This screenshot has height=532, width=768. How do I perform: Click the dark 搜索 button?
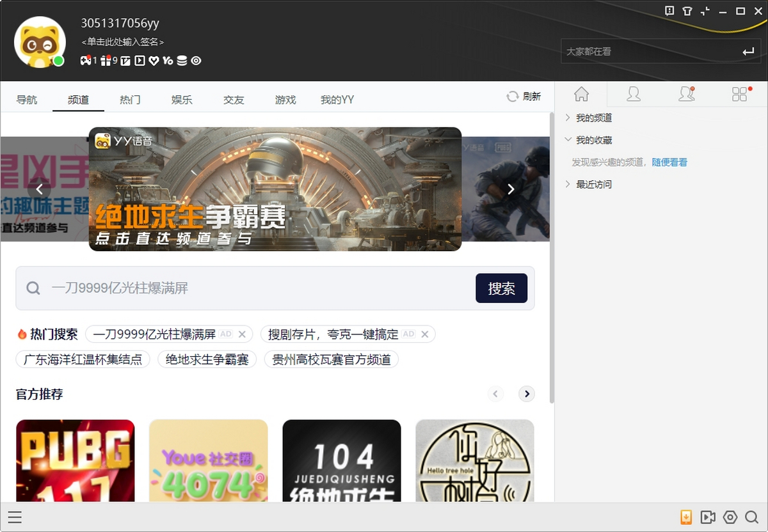click(x=502, y=288)
